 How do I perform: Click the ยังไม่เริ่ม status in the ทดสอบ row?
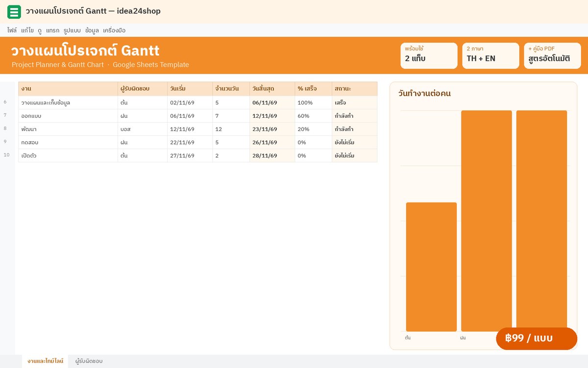[x=355, y=142]
